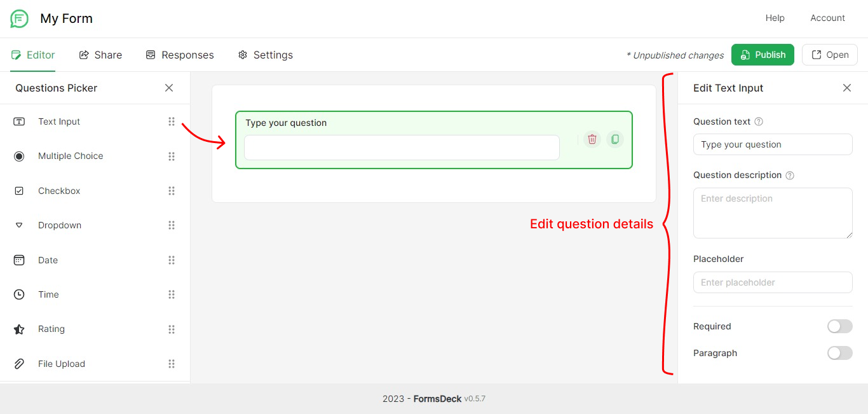
Task: Select the Rating star icon
Action: [x=20, y=329]
